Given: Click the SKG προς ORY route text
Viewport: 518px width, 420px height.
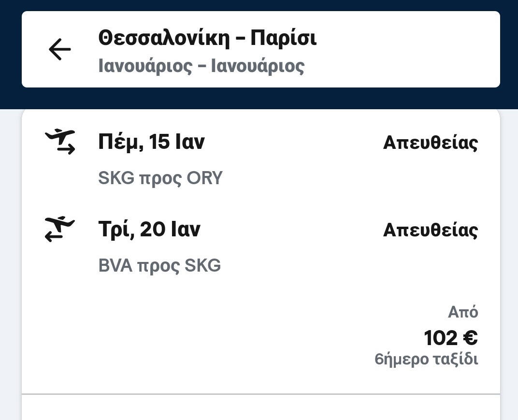Looking at the screenshot, I should click(160, 178).
